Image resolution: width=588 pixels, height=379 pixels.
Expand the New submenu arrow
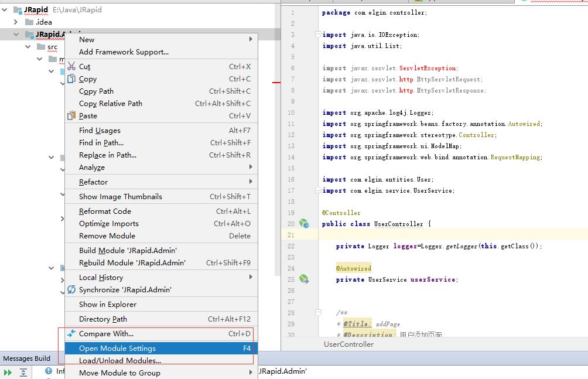click(251, 39)
